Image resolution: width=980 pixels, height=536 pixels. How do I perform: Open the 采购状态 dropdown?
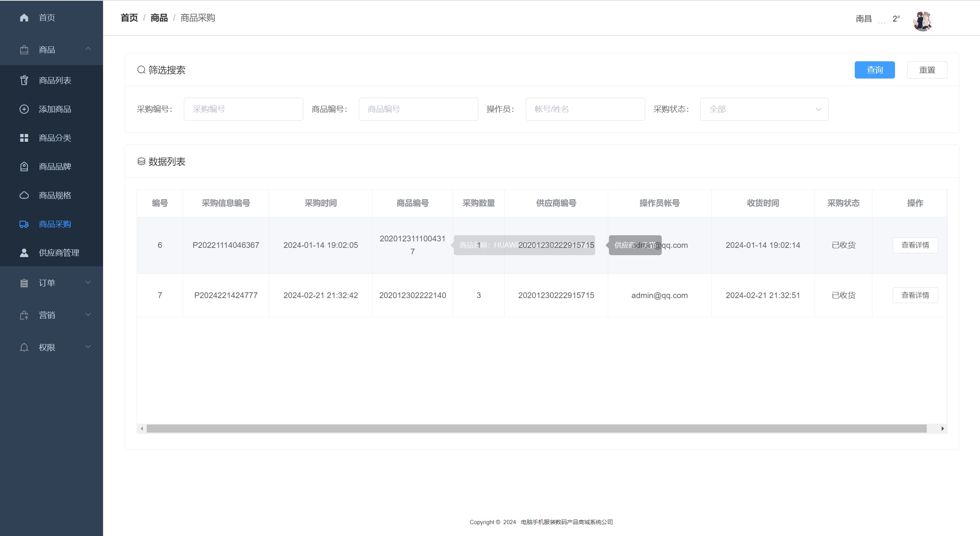[764, 109]
